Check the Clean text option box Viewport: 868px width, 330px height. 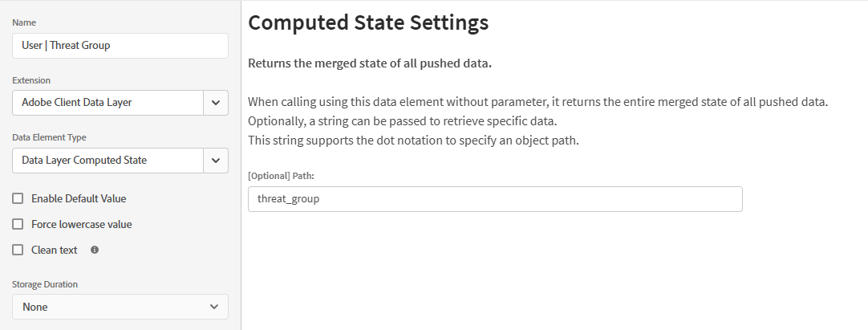pos(18,250)
